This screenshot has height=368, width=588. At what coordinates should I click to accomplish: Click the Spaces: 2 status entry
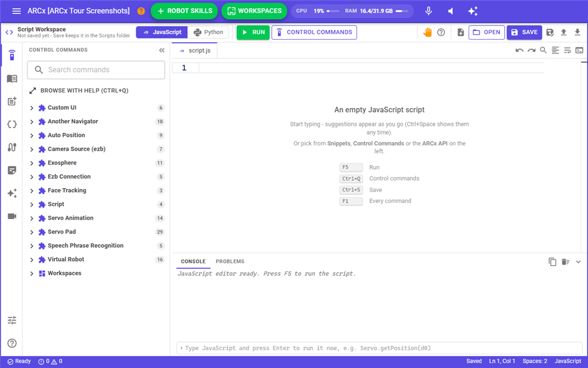pyautogui.click(x=535, y=361)
